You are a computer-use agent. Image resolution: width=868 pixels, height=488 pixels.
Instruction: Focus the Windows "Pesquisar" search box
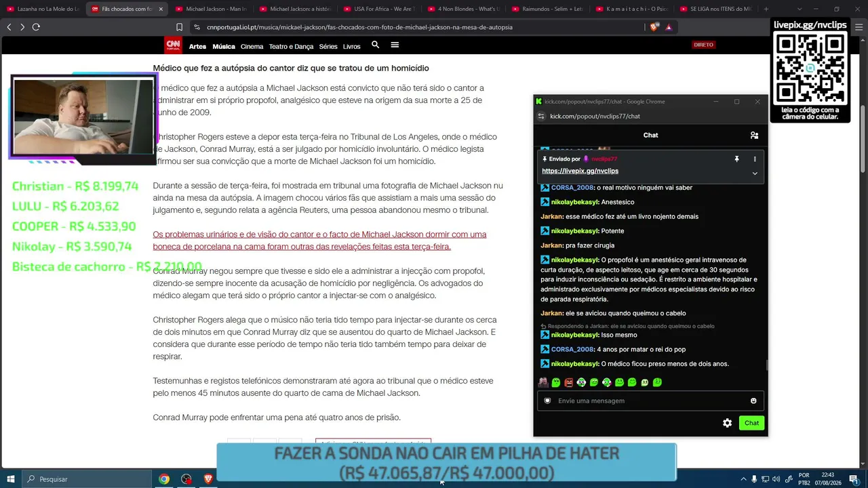click(87, 479)
